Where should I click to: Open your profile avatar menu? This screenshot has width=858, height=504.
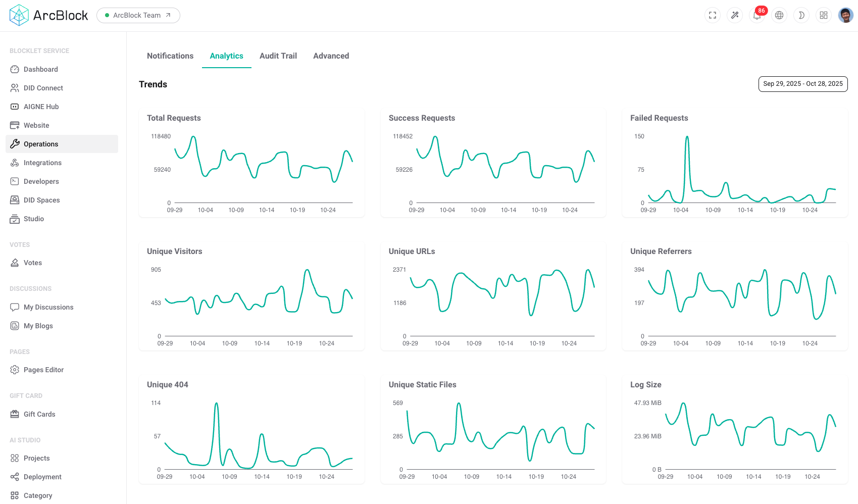tap(846, 15)
